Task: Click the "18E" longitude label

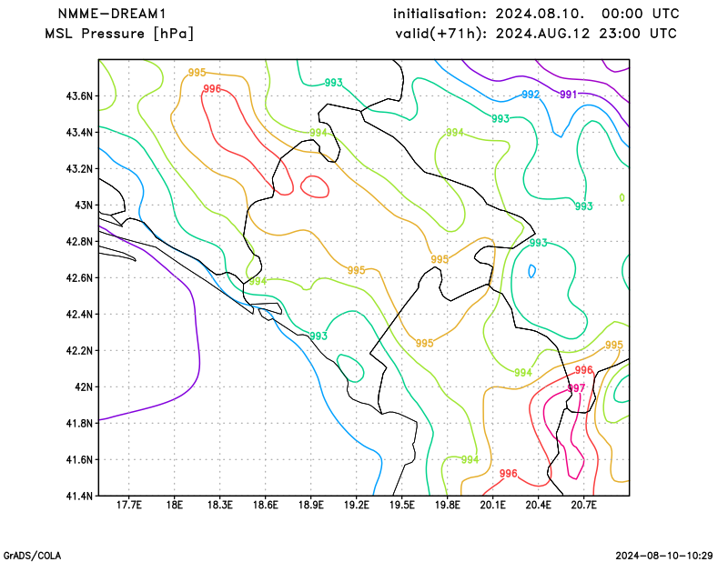Action: point(174,505)
